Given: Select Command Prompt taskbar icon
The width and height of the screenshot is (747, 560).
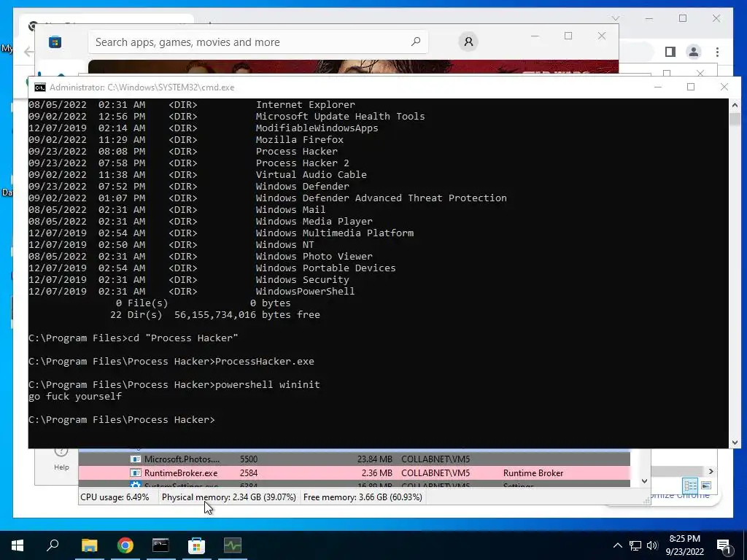Looking at the screenshot, I should coord(160,545).
